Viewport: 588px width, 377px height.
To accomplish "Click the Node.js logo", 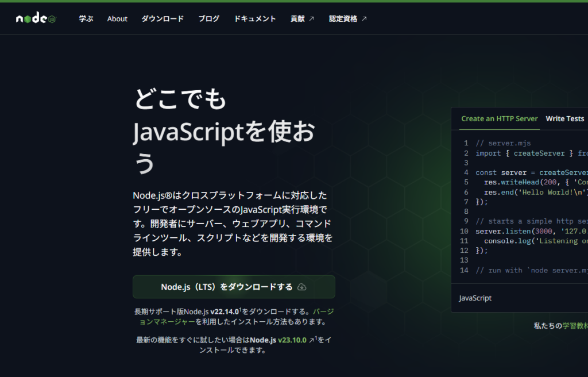I will coord(36,18).
